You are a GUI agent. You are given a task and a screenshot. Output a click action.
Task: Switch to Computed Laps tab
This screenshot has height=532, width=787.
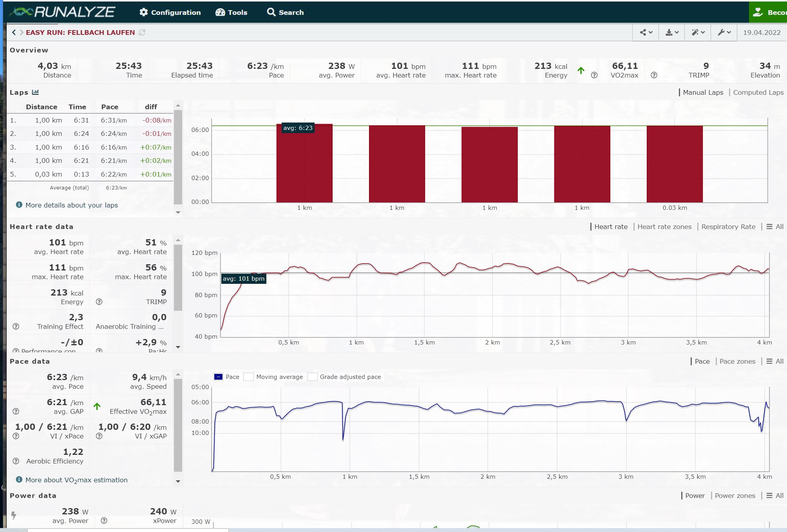758,92
